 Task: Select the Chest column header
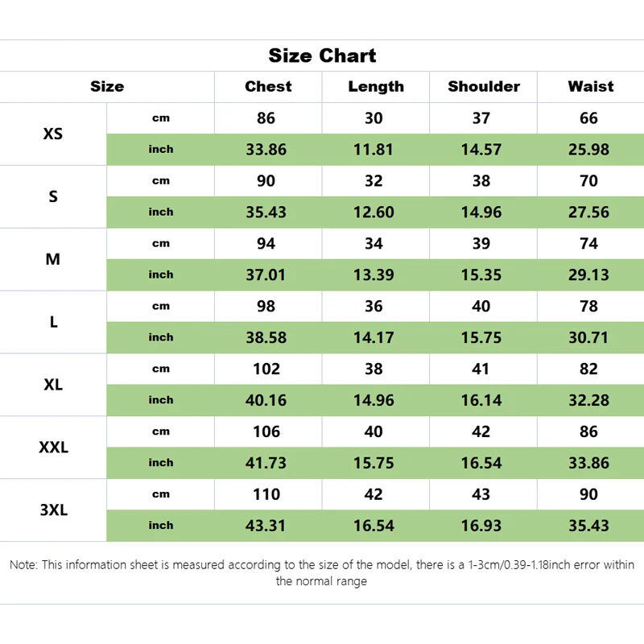pos(268,86)
